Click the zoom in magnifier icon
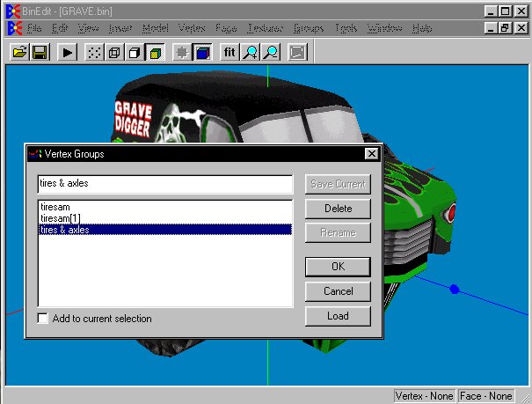This screenshot has height=404, width=532. (x=251, y=53)
